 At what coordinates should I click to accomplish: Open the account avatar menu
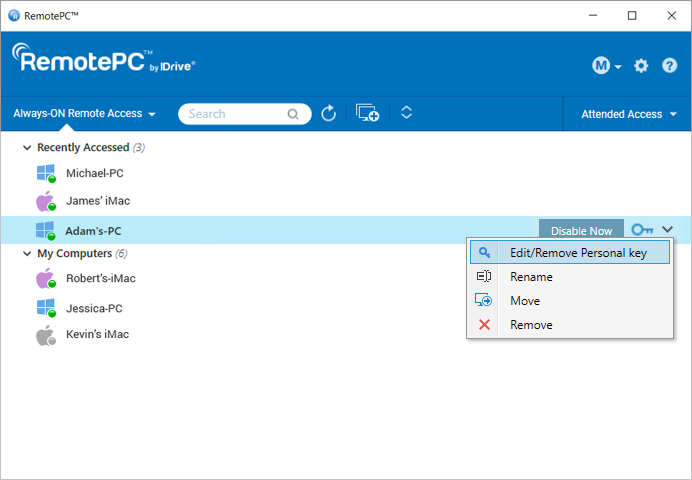click(x=606, y=66)
